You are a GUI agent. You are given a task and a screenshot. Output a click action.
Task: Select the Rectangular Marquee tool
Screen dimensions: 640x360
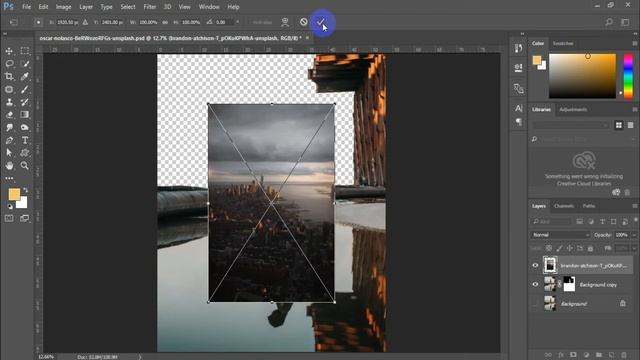25,51
